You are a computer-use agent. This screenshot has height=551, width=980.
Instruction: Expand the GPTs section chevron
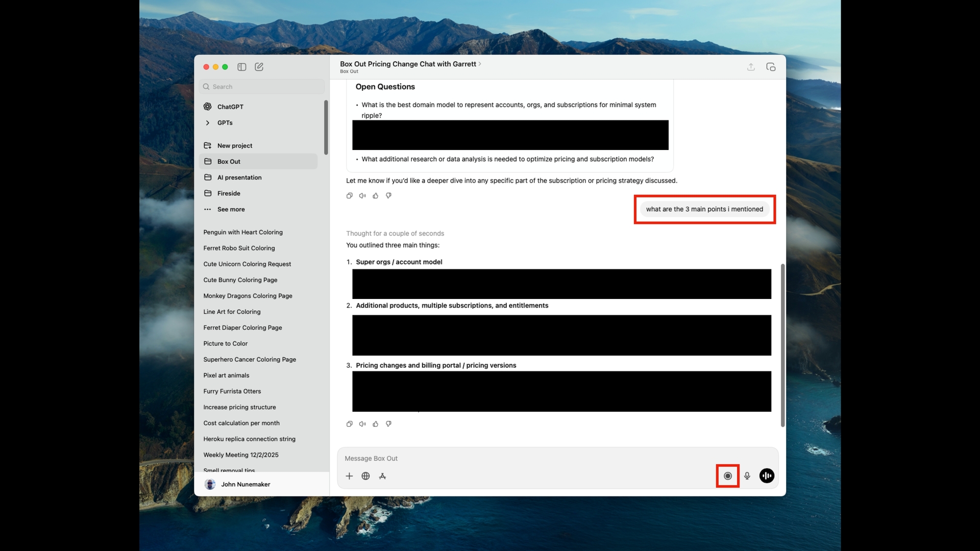click(x=208, y=123)
